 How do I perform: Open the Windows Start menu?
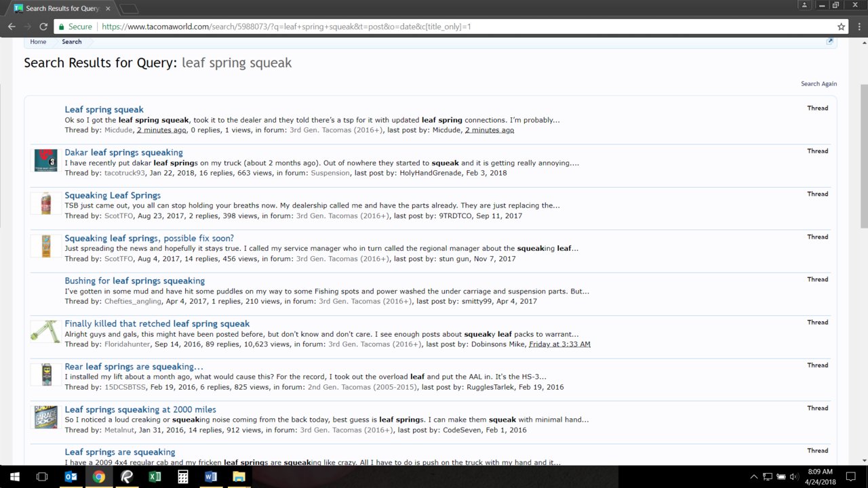15,476
